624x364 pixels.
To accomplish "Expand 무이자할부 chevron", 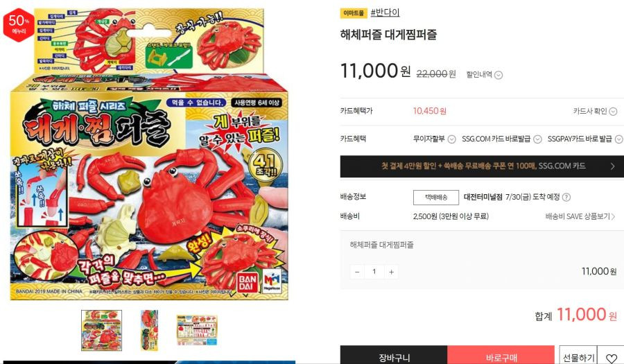I will pyautogui.click(x=451, y=139).
